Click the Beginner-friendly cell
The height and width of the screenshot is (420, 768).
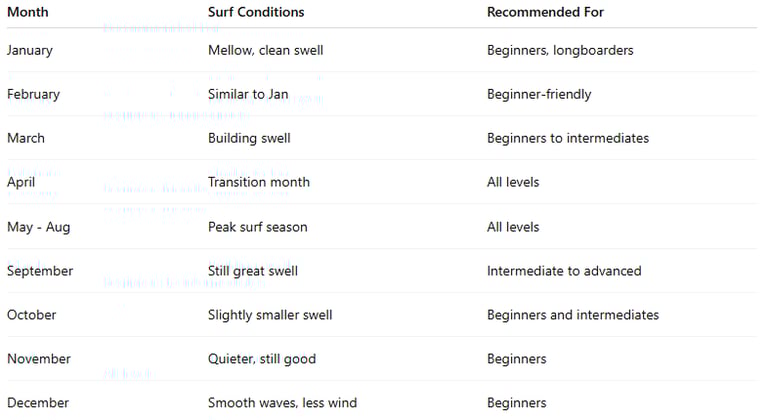(539, 94)
